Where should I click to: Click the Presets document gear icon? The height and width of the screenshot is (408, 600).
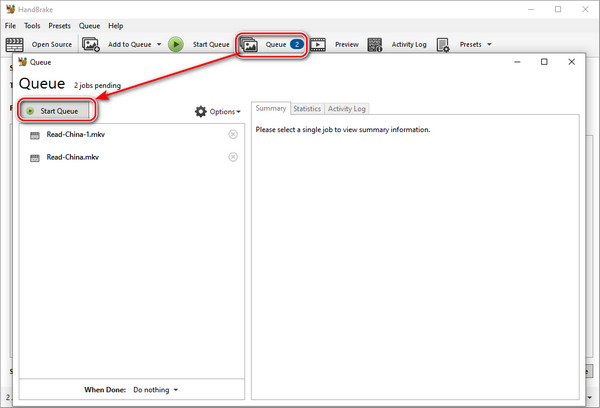[x=443, y=45]
